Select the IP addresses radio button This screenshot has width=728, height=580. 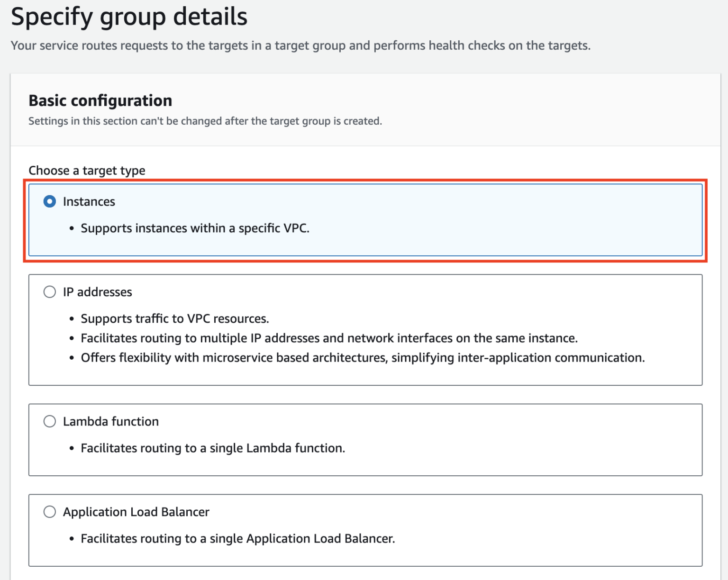tap(49, 292)
